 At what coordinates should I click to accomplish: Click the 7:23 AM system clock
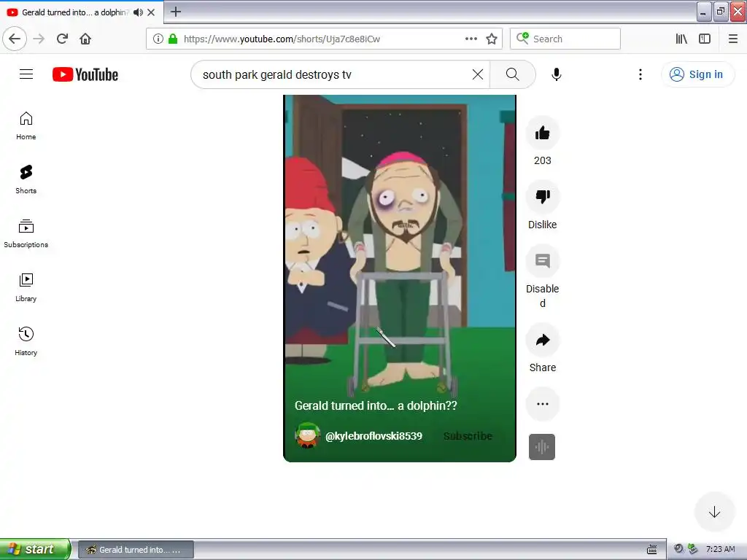click(x=720, y=549)
